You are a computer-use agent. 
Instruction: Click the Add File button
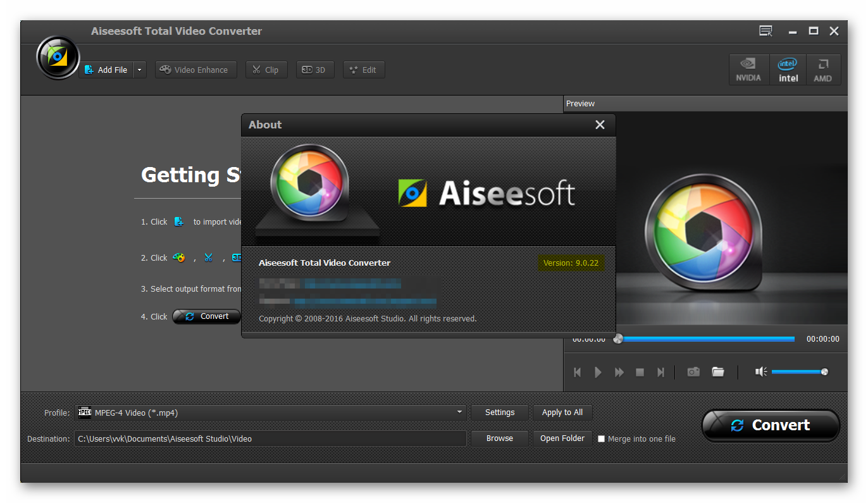(106, 70)
